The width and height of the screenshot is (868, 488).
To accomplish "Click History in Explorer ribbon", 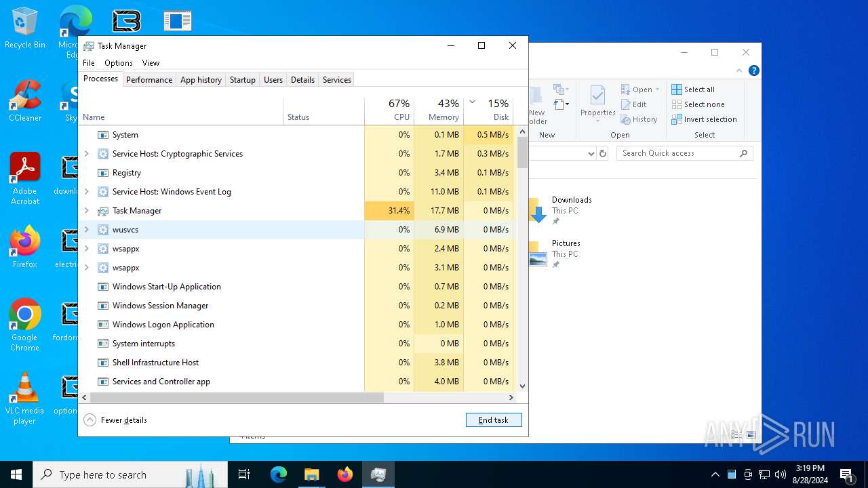I will pyautogui.click(x=639, y=119).
